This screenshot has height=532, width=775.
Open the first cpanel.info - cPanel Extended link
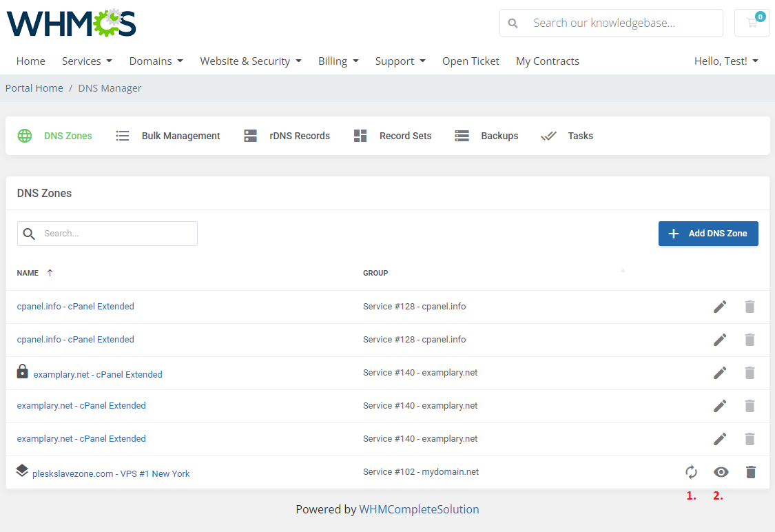click(x=76, y=307)
